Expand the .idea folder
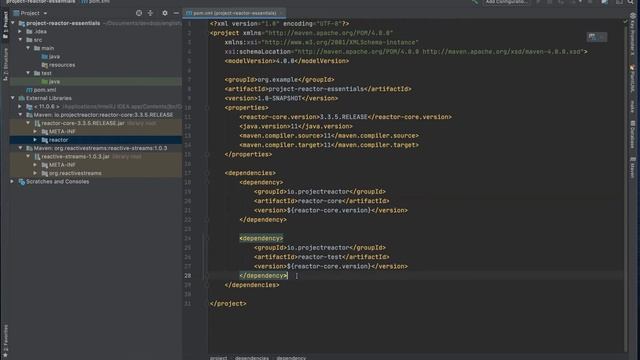 [20, 31]
